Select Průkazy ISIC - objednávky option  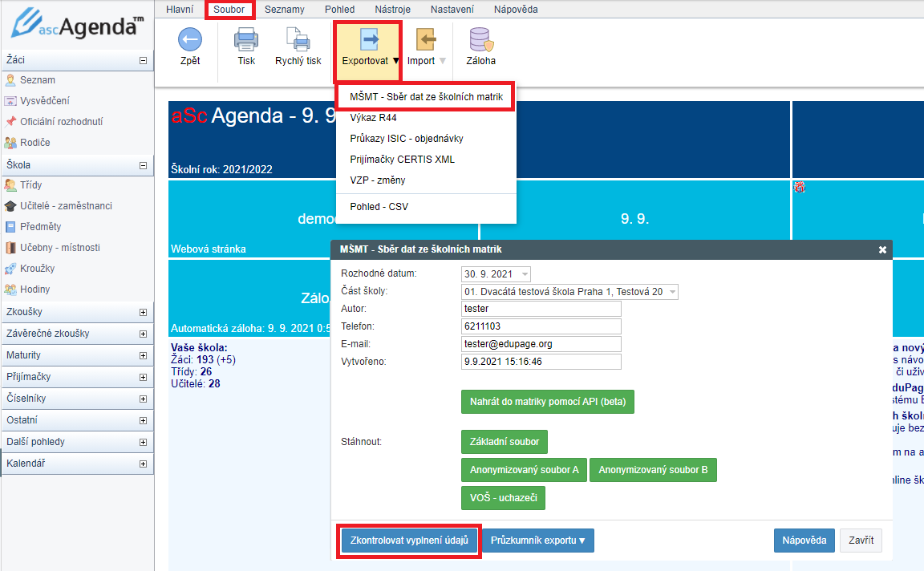coord(426,139)
